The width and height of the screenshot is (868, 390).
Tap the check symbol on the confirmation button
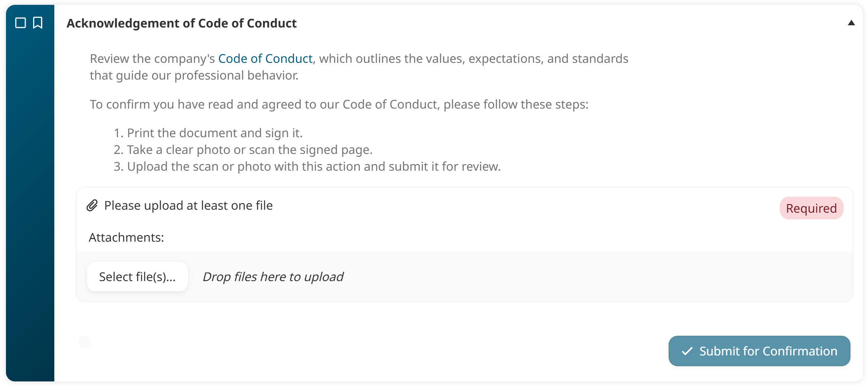click(x=686, y=351)
